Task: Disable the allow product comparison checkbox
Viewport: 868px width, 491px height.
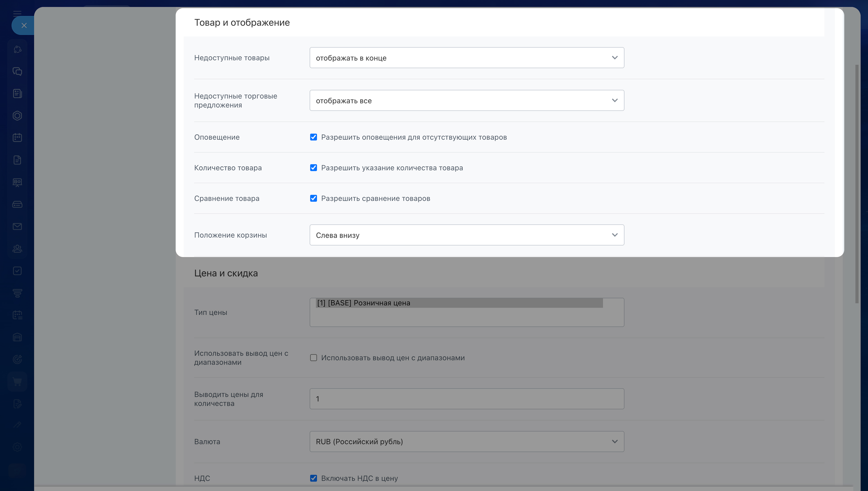Action: pyautogui.click(x=314, y=198)
